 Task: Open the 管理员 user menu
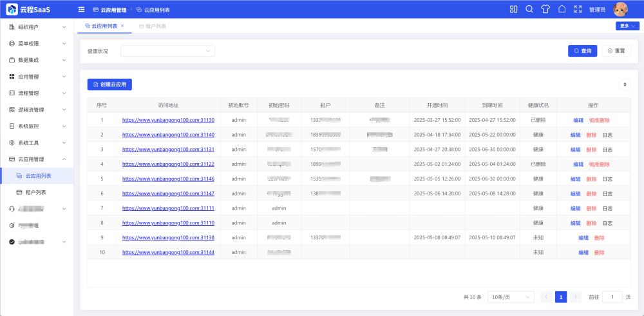[x=597, y=10]
